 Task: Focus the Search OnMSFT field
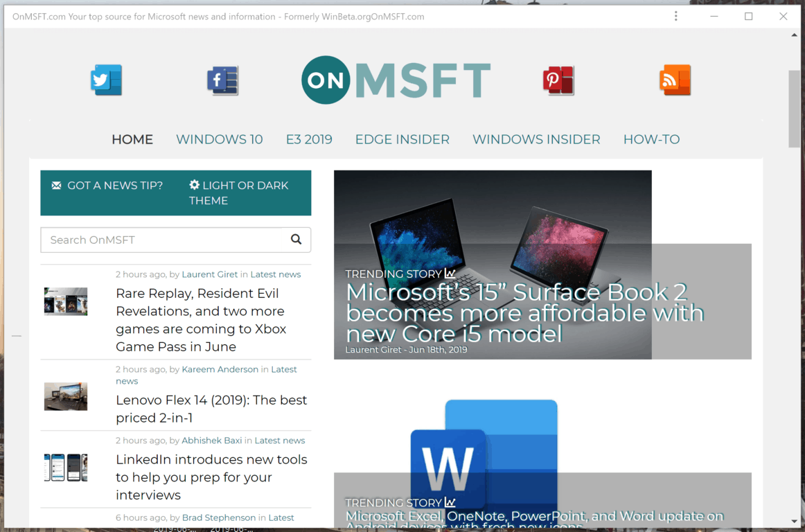point(161,240)
